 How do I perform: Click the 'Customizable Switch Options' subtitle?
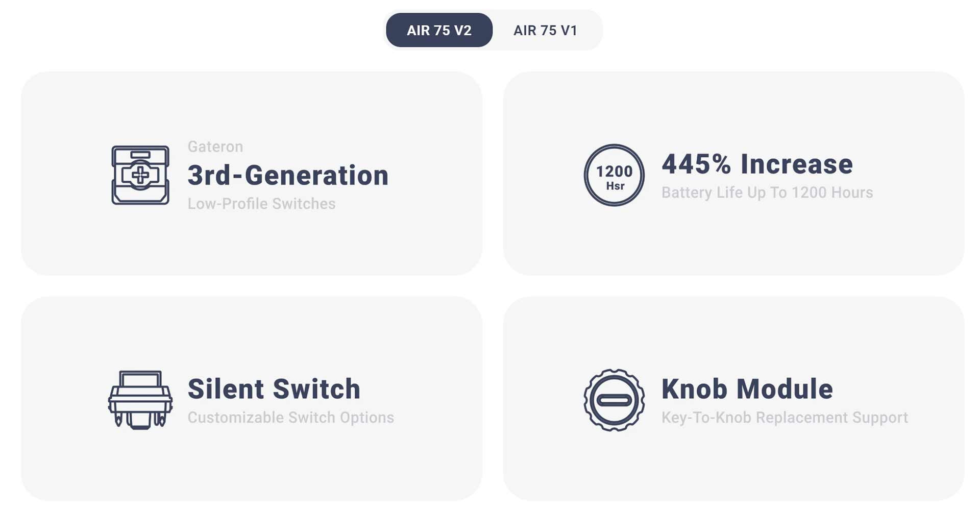pyautogui.click(x=290, y=418)
